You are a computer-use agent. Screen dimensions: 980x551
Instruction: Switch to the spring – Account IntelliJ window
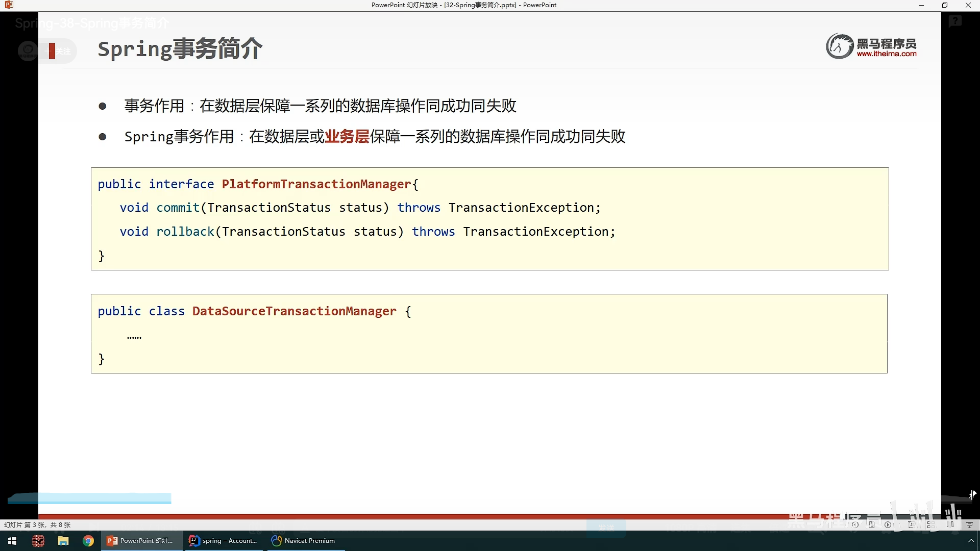pos(223,541)
